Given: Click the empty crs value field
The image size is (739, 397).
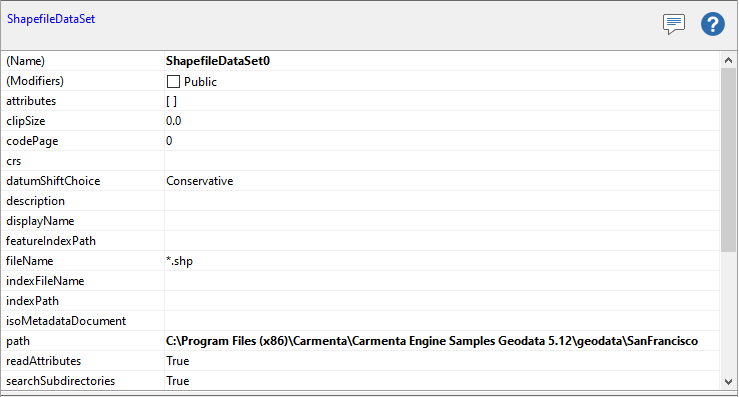Looking at the screenshot, I should (442, 161).
